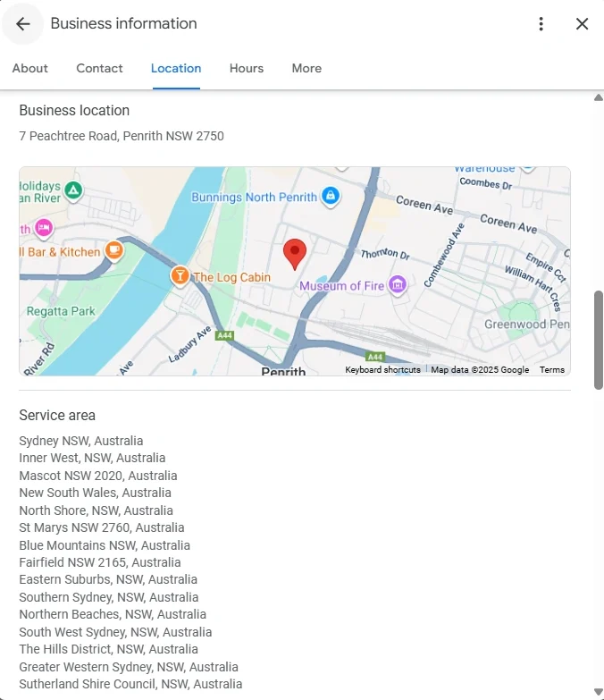Click St Marys NSW 2760 entry
Screen dimensions: 604x700
(x=102, y=527)
